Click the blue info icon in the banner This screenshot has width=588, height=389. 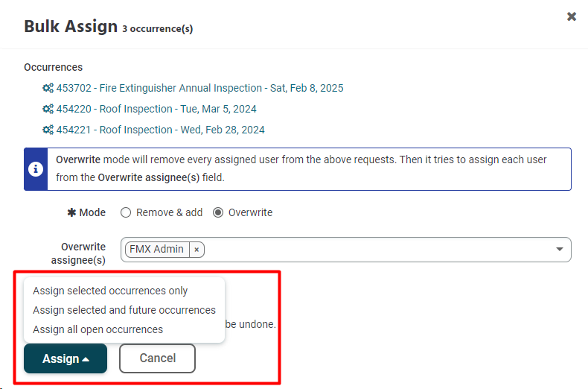pos(36,169)
